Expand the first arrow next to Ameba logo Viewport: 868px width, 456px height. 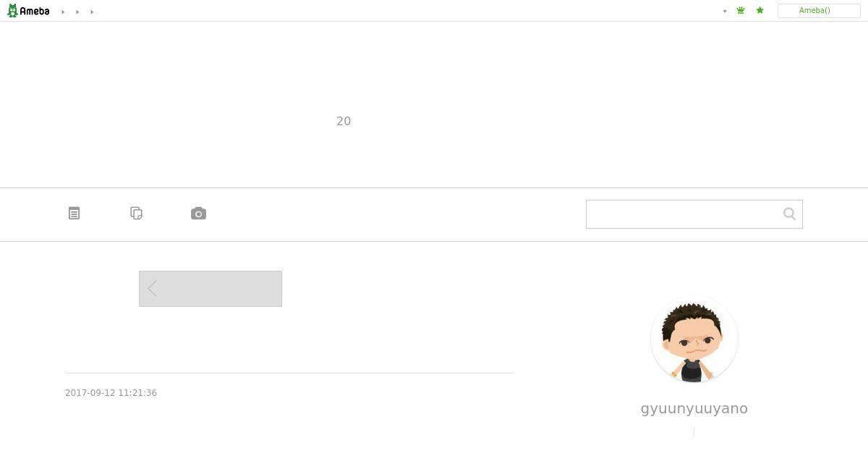63,12
